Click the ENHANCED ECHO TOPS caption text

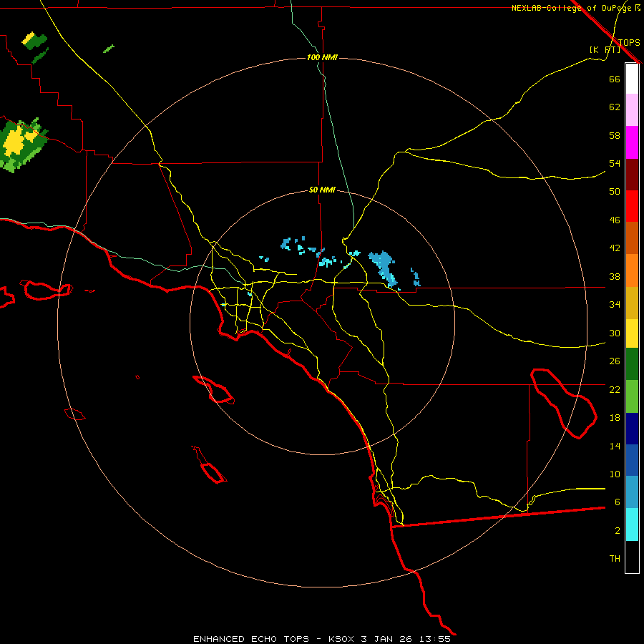(x=250, y=639)
